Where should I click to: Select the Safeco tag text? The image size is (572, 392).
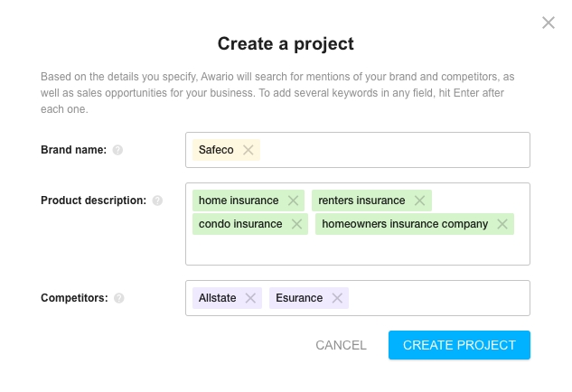216,150
